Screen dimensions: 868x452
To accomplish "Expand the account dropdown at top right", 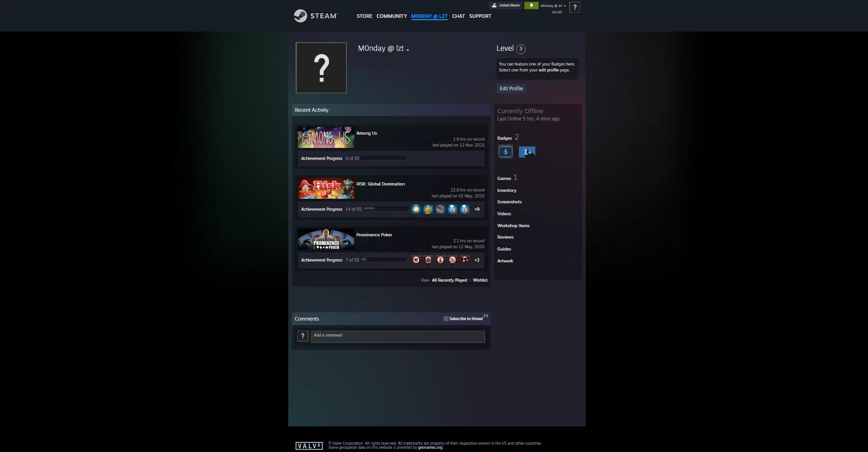I will click(x=553, y=6).
